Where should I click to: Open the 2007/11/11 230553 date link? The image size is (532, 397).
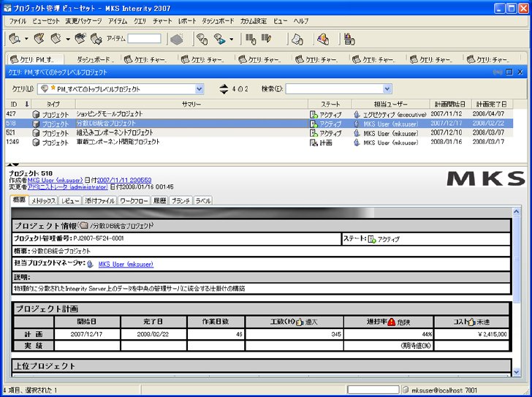(124, 180)
